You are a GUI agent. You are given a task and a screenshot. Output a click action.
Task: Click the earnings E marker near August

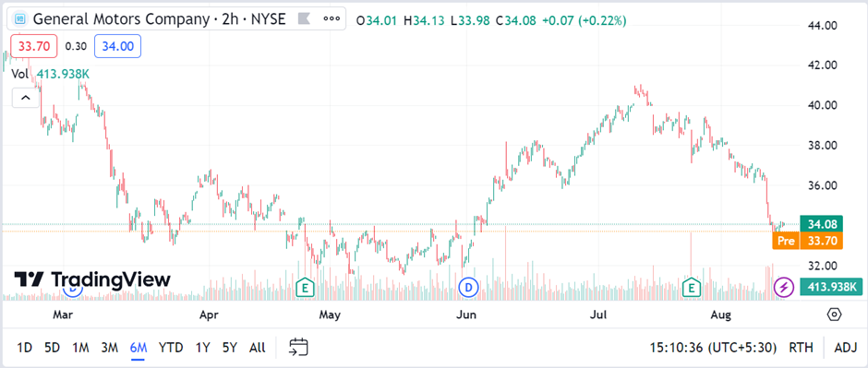pyautogui.click(x=691, y=287)
